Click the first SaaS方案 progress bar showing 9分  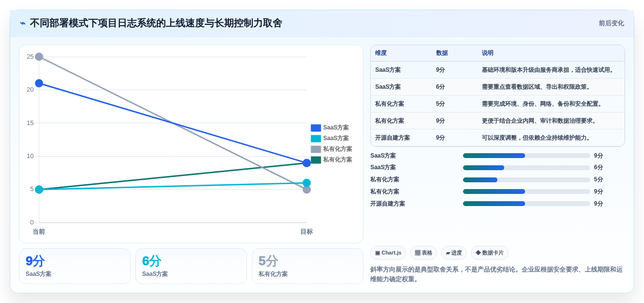point(527,156)
